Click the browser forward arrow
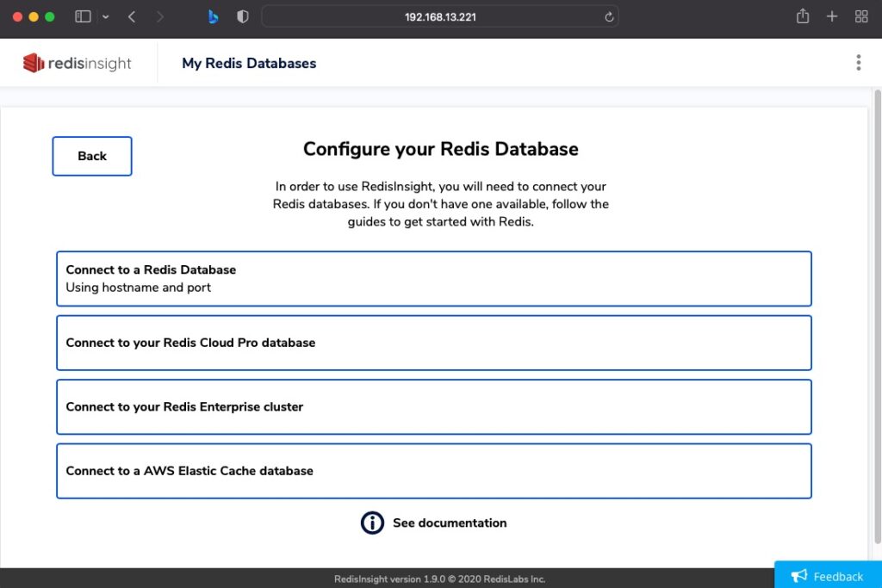This screenshot has width=882, height=588. pos(159,17)
